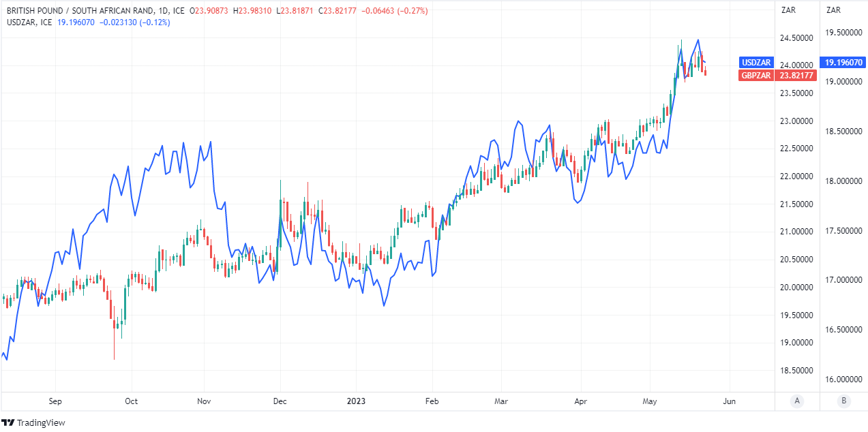Click the Jun label on time axis

tap(729, 401)
